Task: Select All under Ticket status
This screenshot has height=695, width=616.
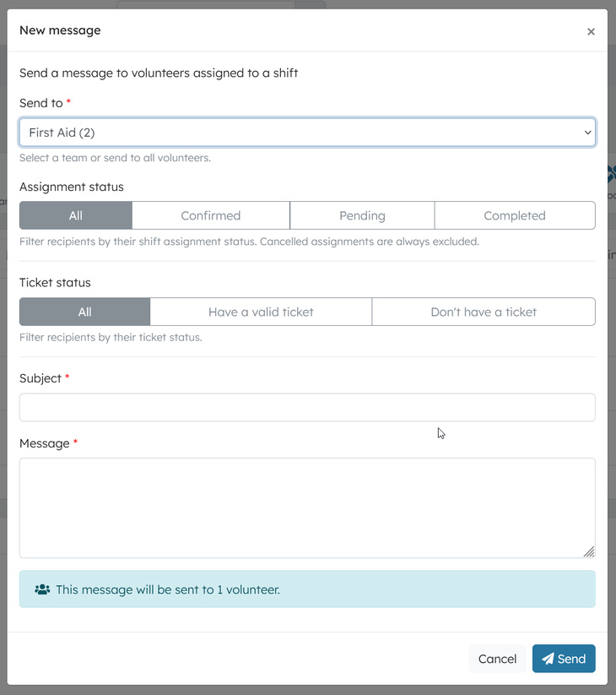Action: [84, 312]
